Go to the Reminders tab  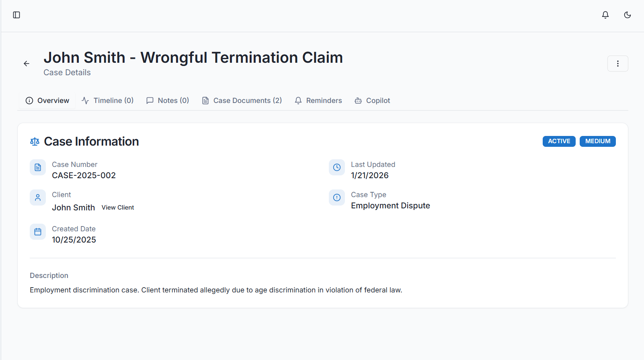318,101
